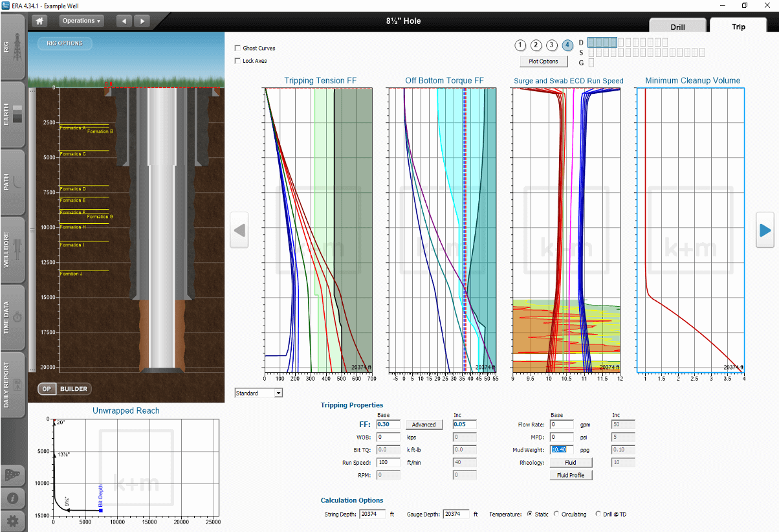The image size is (779, 532).
Task: Click the String Depth input field
Action: point(373,514)
